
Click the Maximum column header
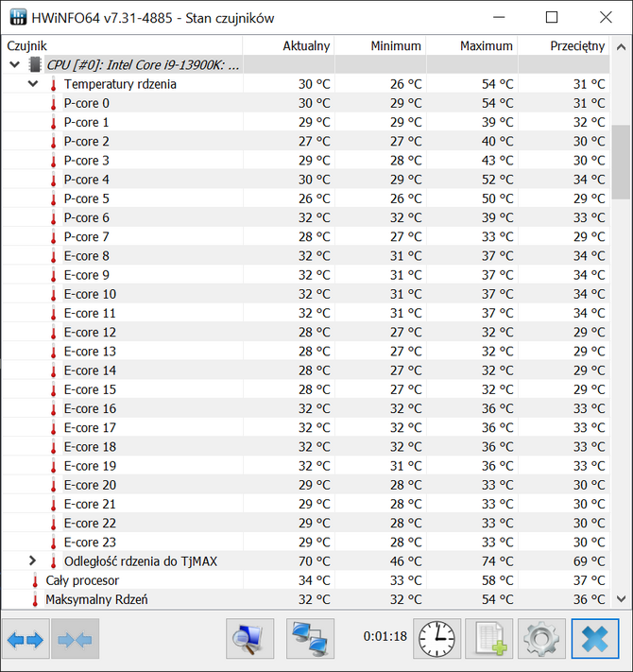[471, 46]
